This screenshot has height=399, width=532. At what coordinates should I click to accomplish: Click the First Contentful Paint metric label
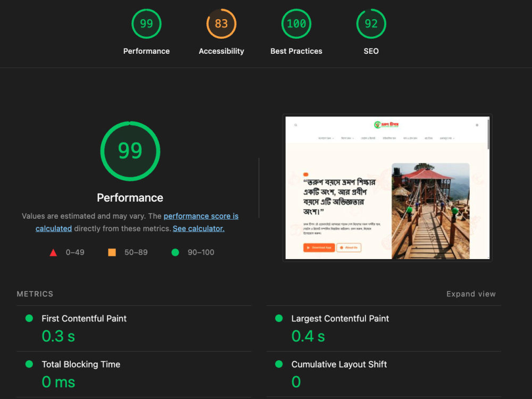tap(84, 319)
